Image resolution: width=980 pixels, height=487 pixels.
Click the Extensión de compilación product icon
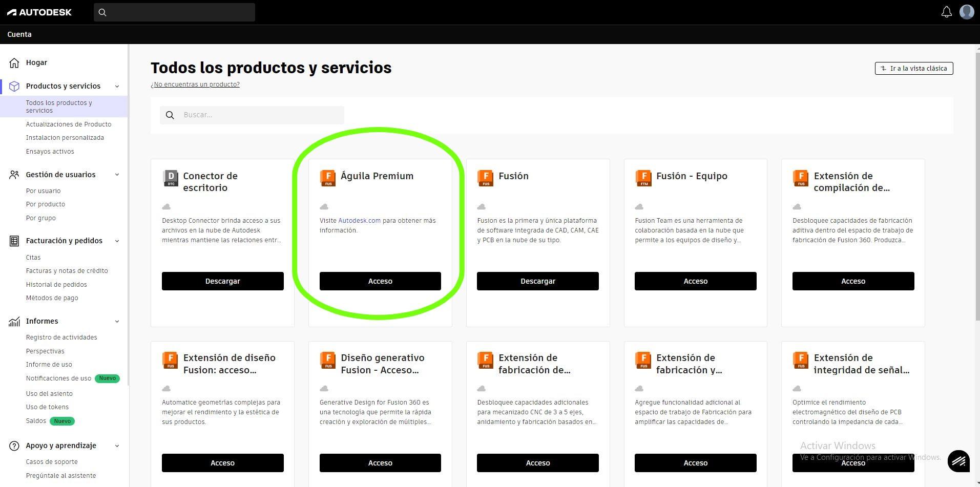801,178
